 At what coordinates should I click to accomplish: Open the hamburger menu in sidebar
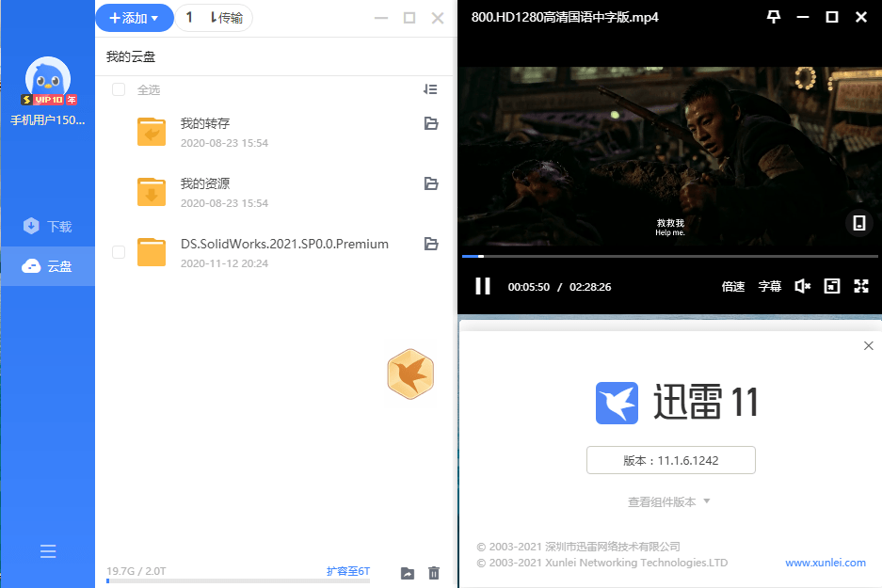pyautogui.click(x=48, y=552)
